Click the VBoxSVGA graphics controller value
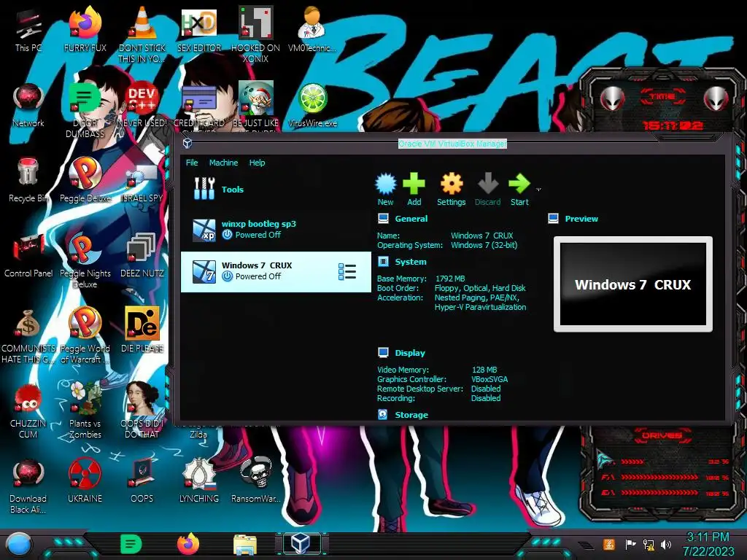 [x=489, y=379]
